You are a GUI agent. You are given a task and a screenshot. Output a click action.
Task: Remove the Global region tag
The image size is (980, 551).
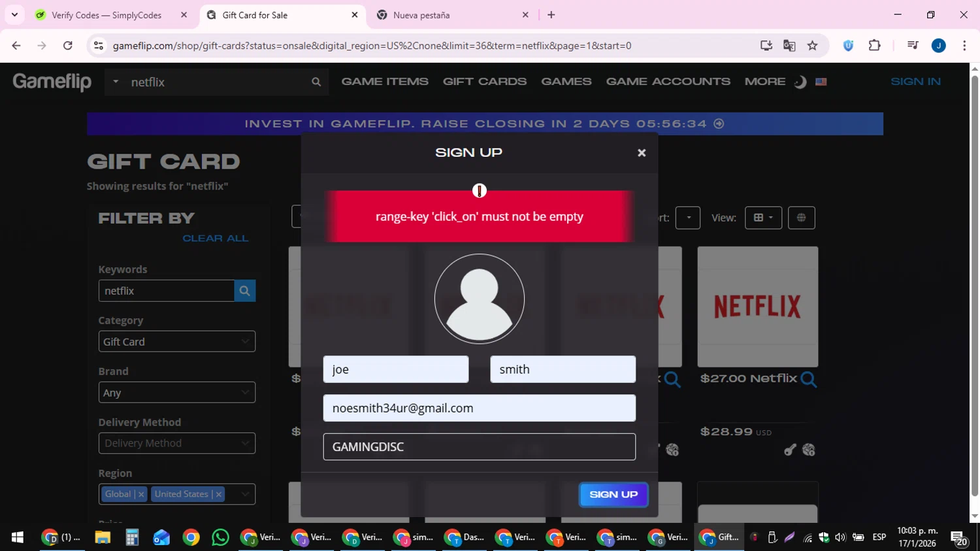click(x=141, y=494)
